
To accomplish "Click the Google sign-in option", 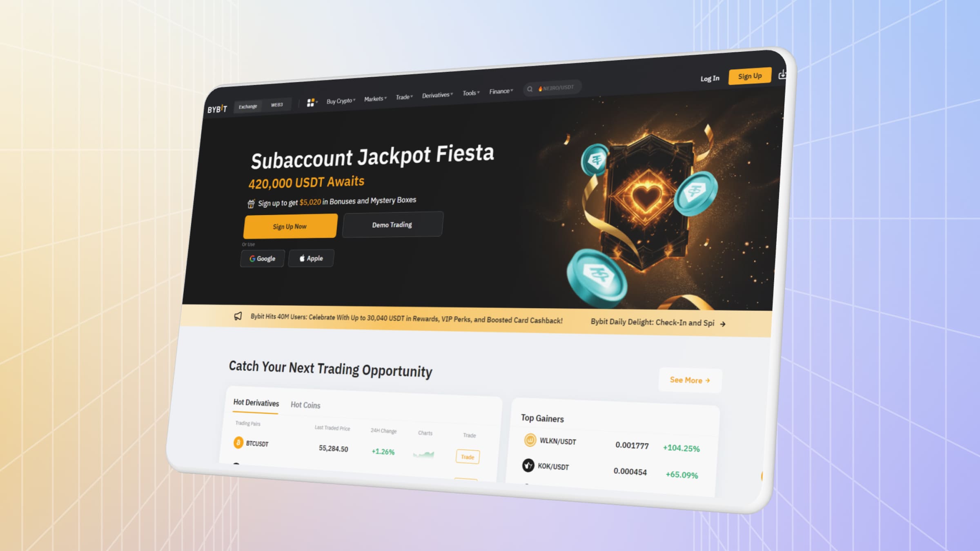I will 263,258.
